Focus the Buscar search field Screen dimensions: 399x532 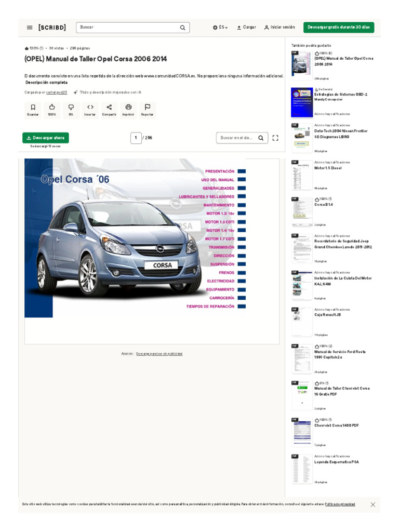pyautogui.click(x=133, y=28)
